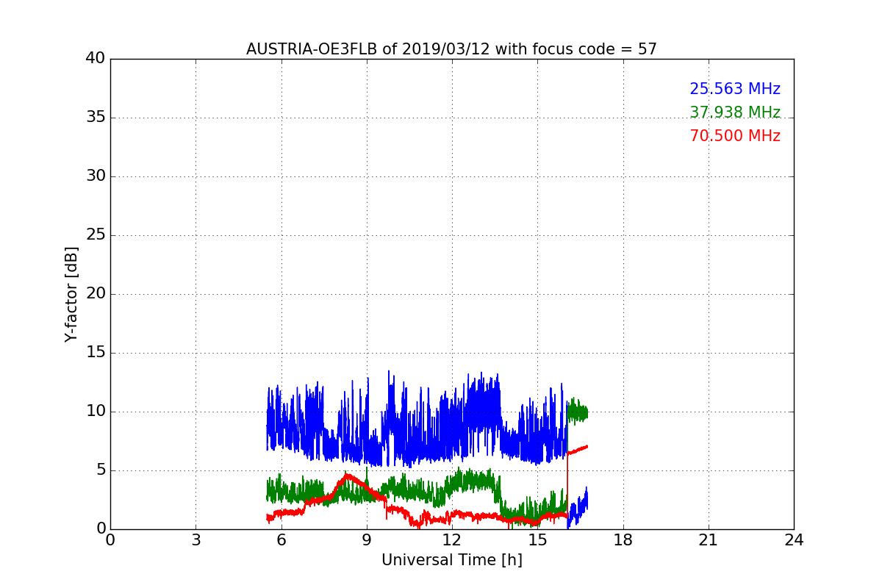Viewport: 882px width, 588px height.
Task: Select the red '70.500 MHz' legend label
Action: (x=735, y=136)
